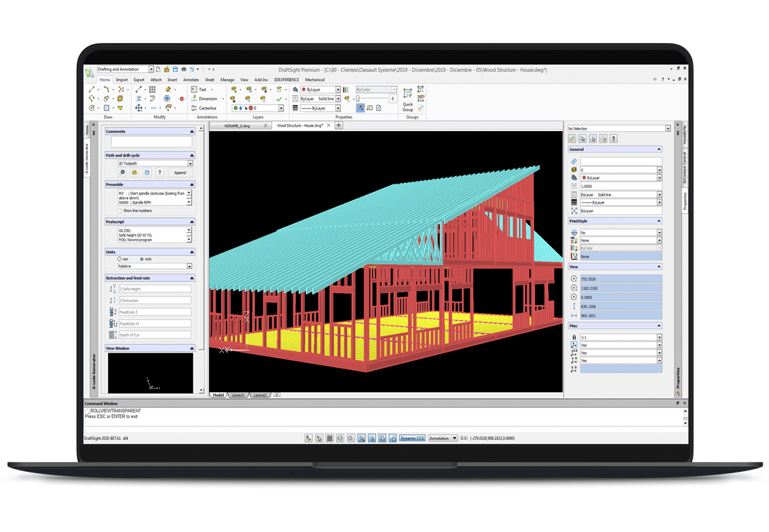769x532 pixels.
Task: Select the Hatch tool in Draw group
Action: (x=107, y=108)
